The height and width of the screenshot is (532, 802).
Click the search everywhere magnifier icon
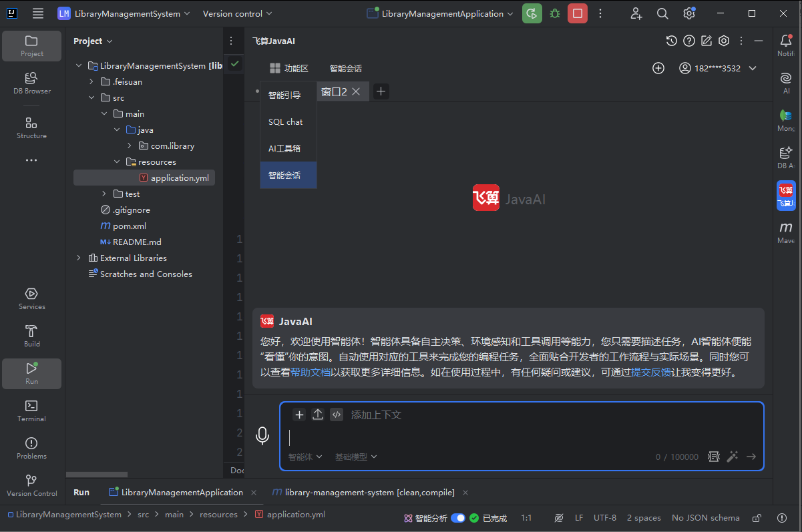click(662, 13)
